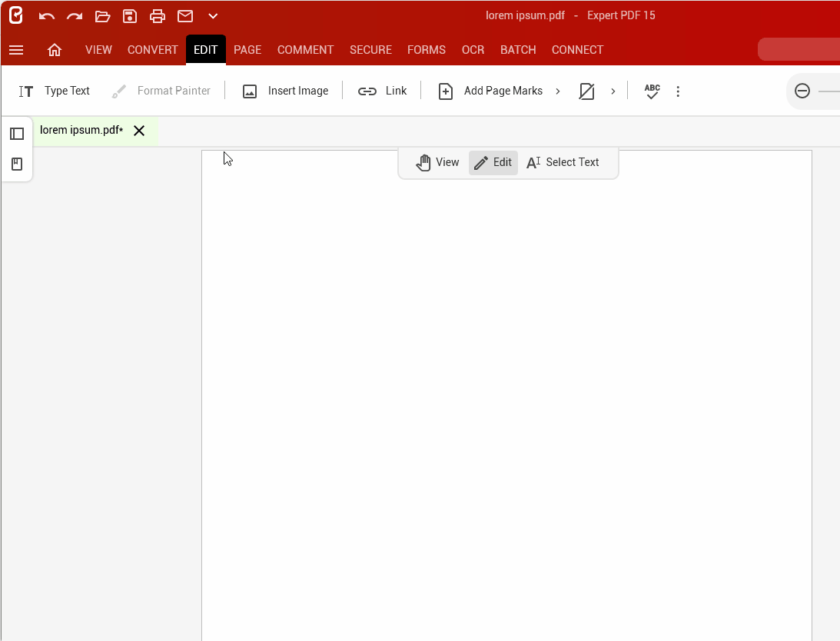
Task: Expand the Add Page Marks chevron
Action: 558,91
